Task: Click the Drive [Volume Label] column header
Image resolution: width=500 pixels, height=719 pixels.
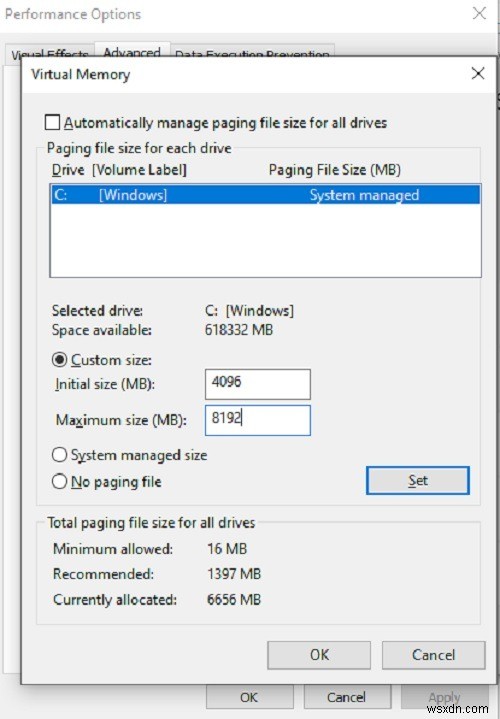Action: (119, 170)
